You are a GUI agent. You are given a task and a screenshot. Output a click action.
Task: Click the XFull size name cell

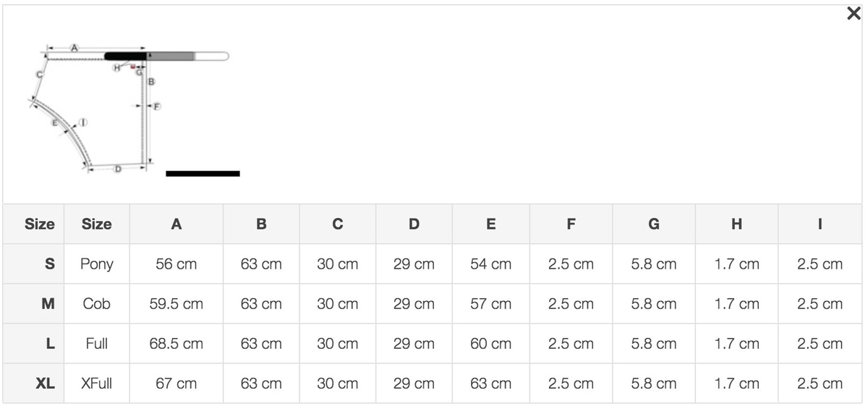click(97, 384)
